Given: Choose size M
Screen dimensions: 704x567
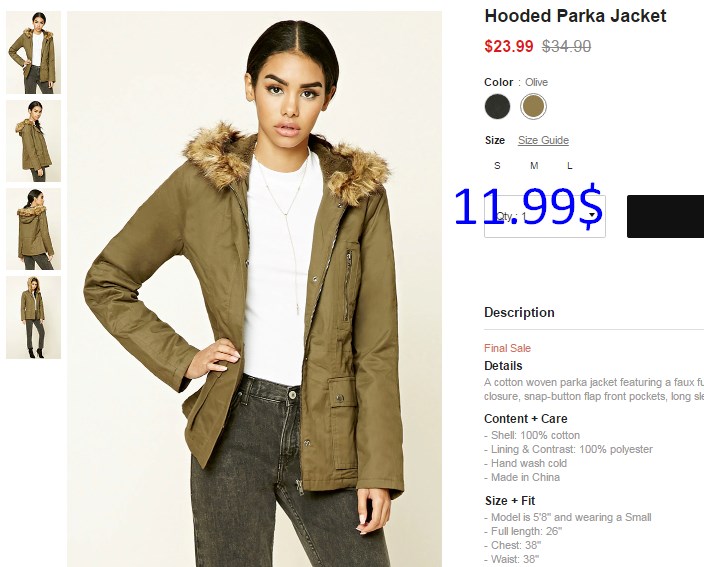Looking at the screenshot, I should click(534, 166).
